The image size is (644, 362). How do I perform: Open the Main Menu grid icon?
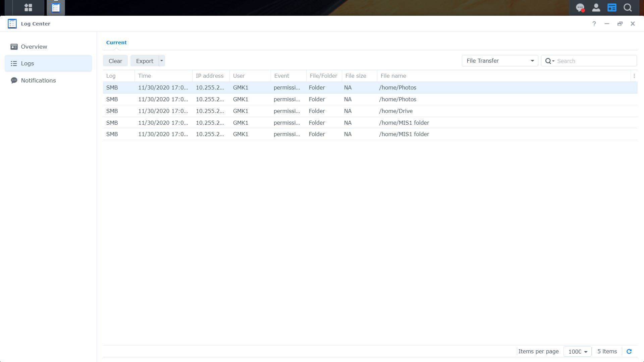tap(28, 7)
